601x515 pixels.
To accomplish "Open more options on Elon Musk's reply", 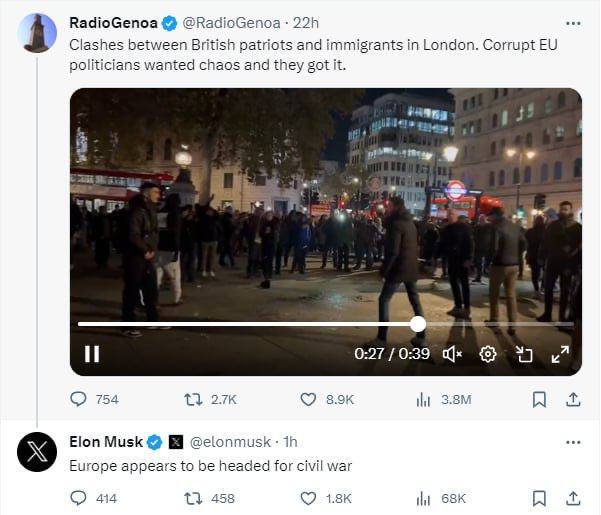I will pos(573,442).
